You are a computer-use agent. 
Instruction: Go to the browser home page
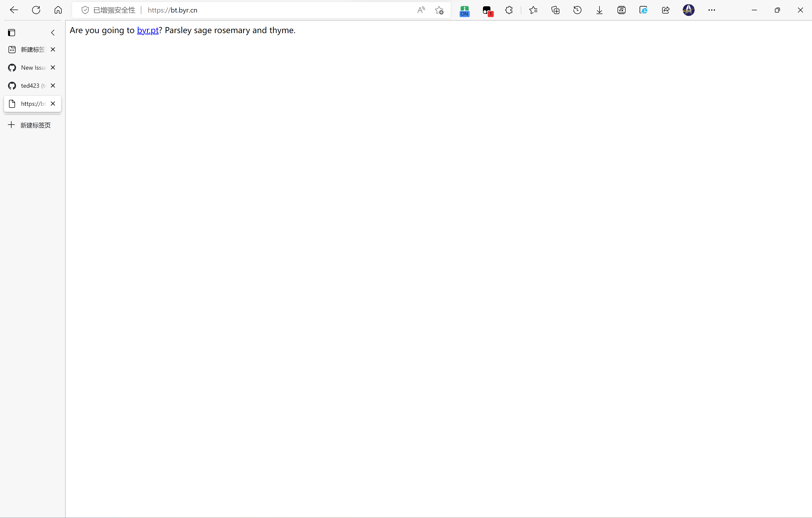pyautogui.click(x=58, y=10)
